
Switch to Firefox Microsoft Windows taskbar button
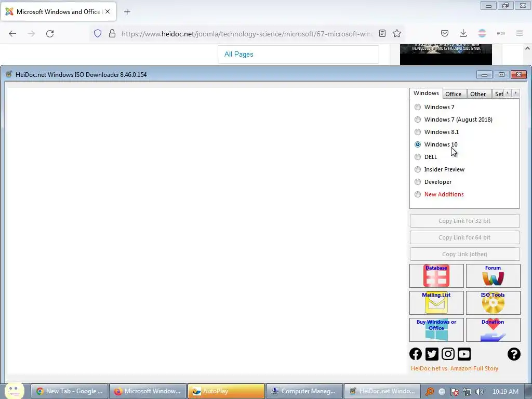[x=148, y=391]
